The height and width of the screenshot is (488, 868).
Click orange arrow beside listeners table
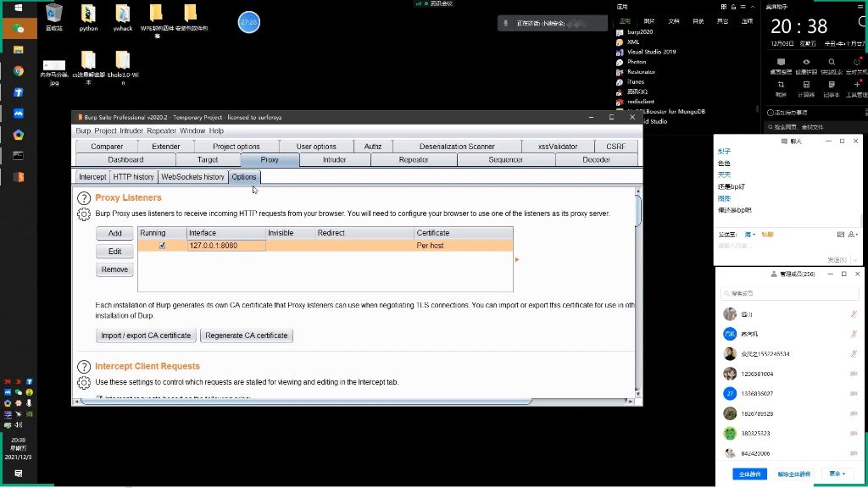coord(517,259)
